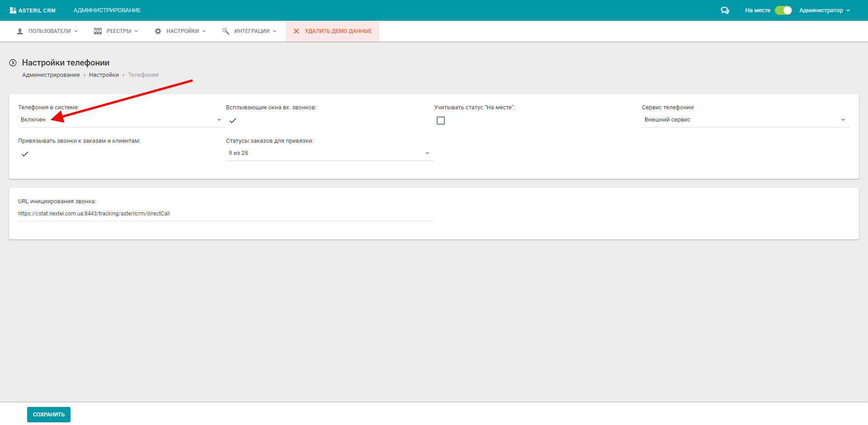Click the user silhouette icon for Пользователи
Viewport: 868px width, 425px height.
[x=20, y=31]
